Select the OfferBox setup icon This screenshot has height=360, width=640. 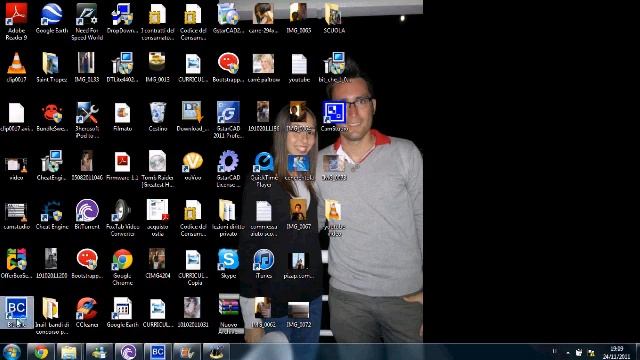tap(16, 263)
